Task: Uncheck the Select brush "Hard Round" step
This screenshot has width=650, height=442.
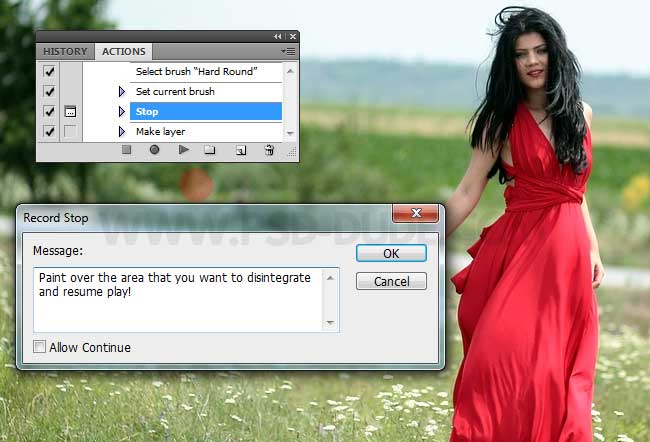Action: click(49, 71)
